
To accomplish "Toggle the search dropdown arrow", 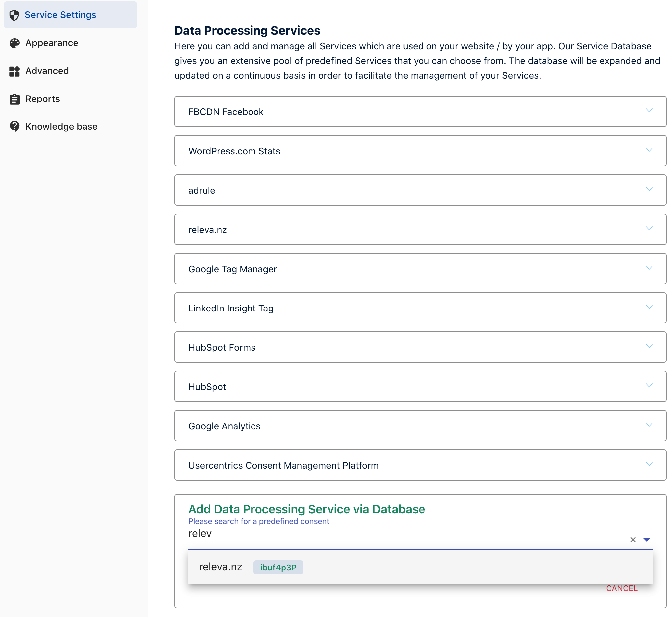I will click(647, 540).
